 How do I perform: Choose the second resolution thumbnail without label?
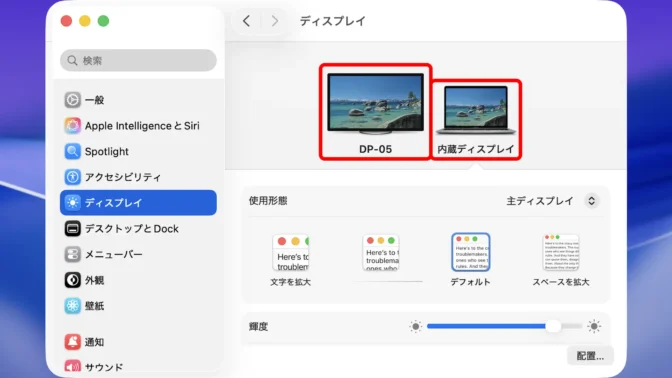(x=381, y=252)
